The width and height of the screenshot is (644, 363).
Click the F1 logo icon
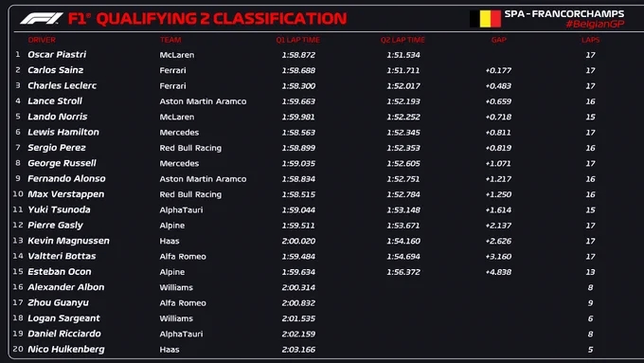click(x=42, y=19)
